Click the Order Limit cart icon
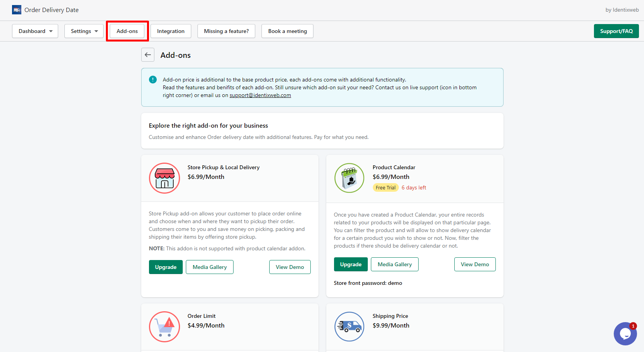Viewport: 644px width, 352px height. [164, 326]
